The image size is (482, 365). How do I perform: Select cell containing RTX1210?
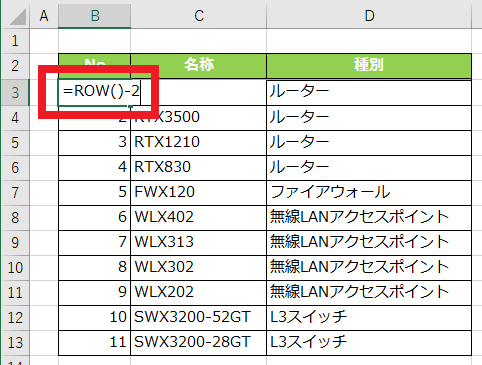[199, 143]
